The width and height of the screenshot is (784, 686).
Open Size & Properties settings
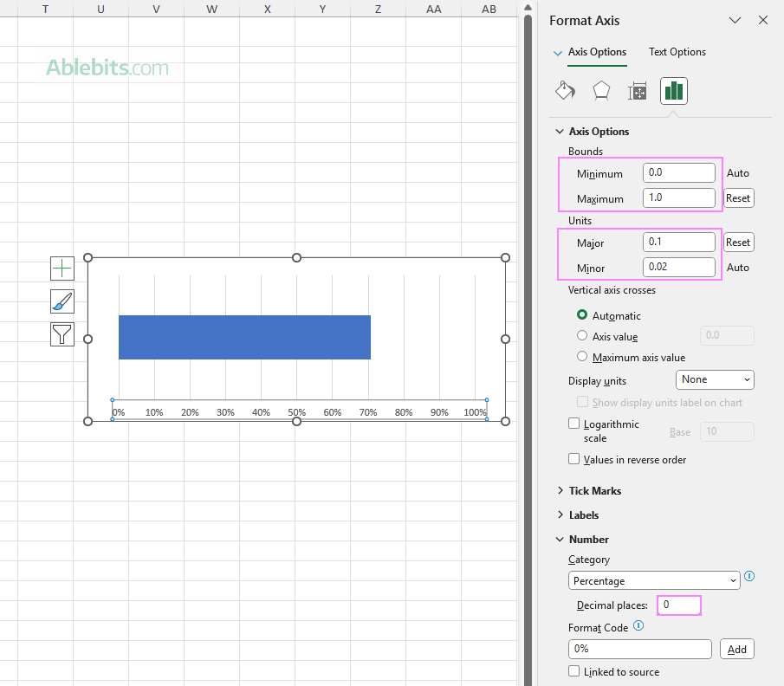pyautogui.click(x=638, y=90)
